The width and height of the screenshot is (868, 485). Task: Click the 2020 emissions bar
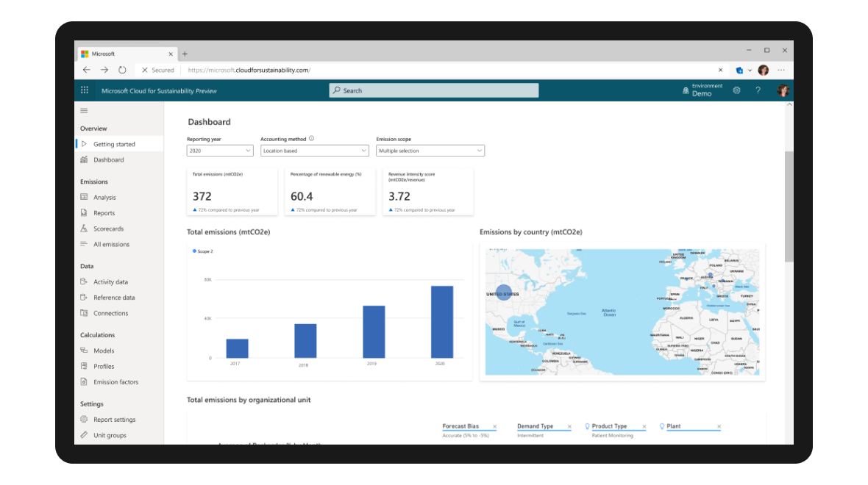(442, 321)
